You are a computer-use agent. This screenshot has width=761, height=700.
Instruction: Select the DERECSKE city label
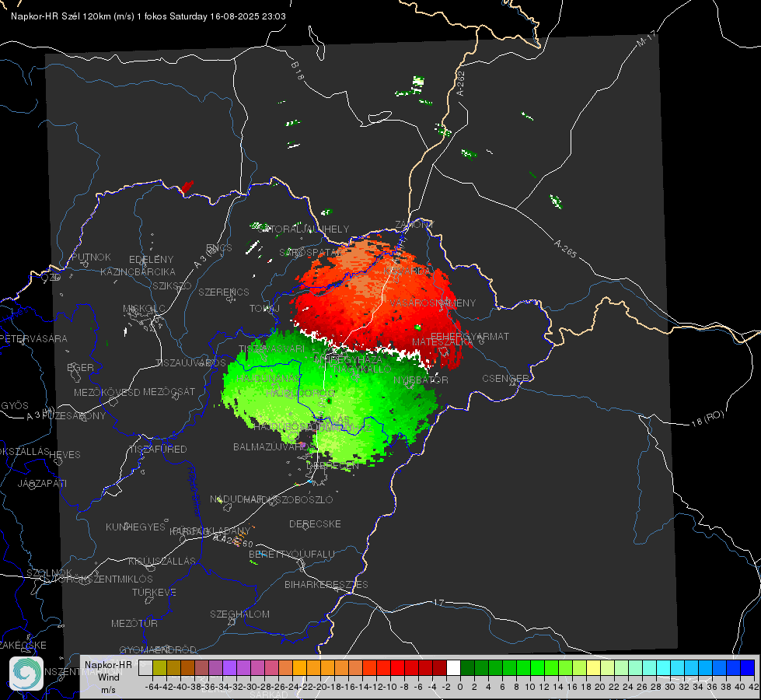click(315, 524)
